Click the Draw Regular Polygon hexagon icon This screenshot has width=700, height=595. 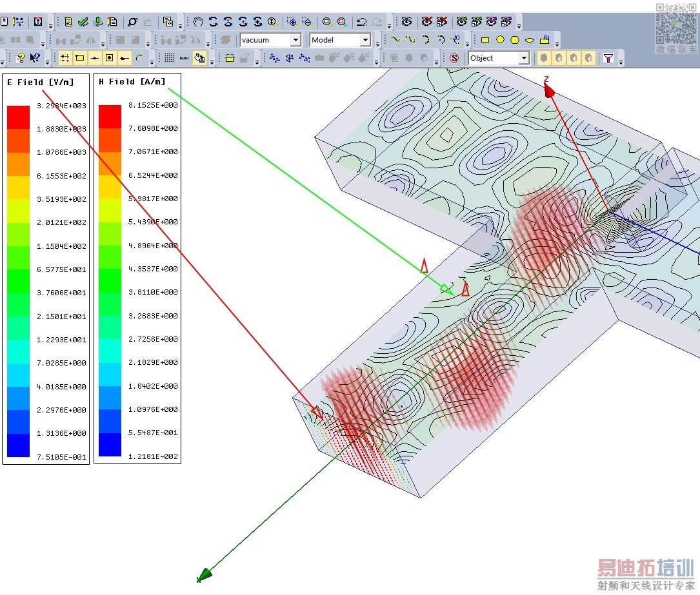pos(515,39)
